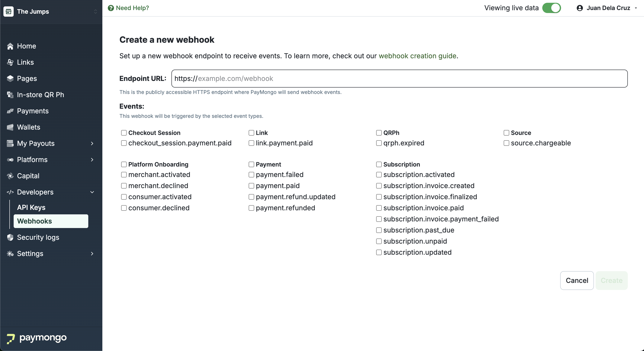
Task: Check payment.refund.updated event
Action: point(251,197)
